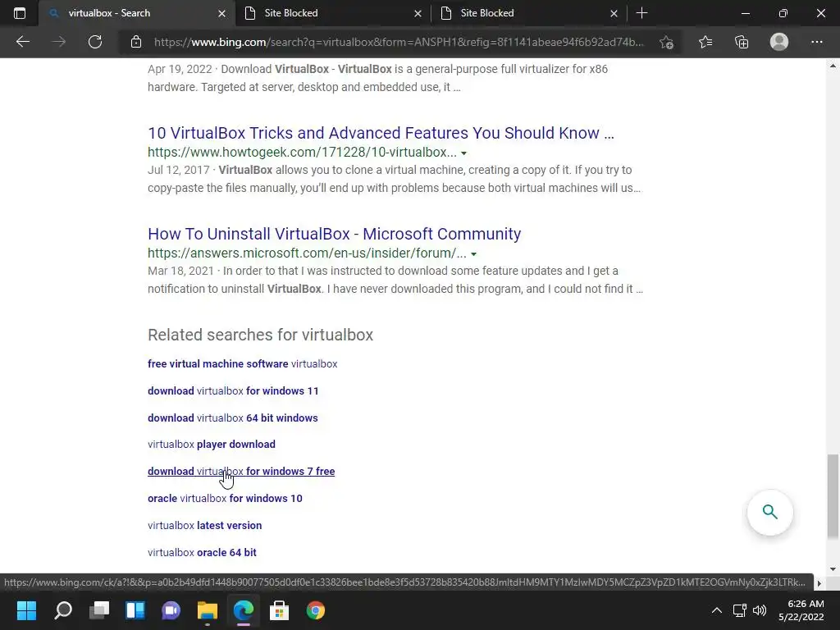The height and width of the screenshot is (630, 840).
Task: Open the tab actions menu icon
Action: pos(20,13)
